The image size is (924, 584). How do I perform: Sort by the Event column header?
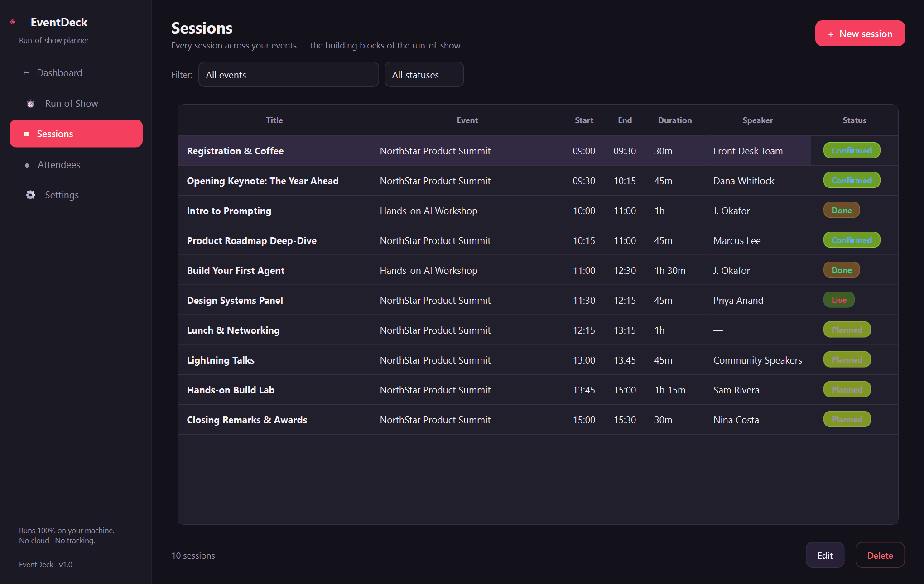pyautogui.click(x=467, y=120)
